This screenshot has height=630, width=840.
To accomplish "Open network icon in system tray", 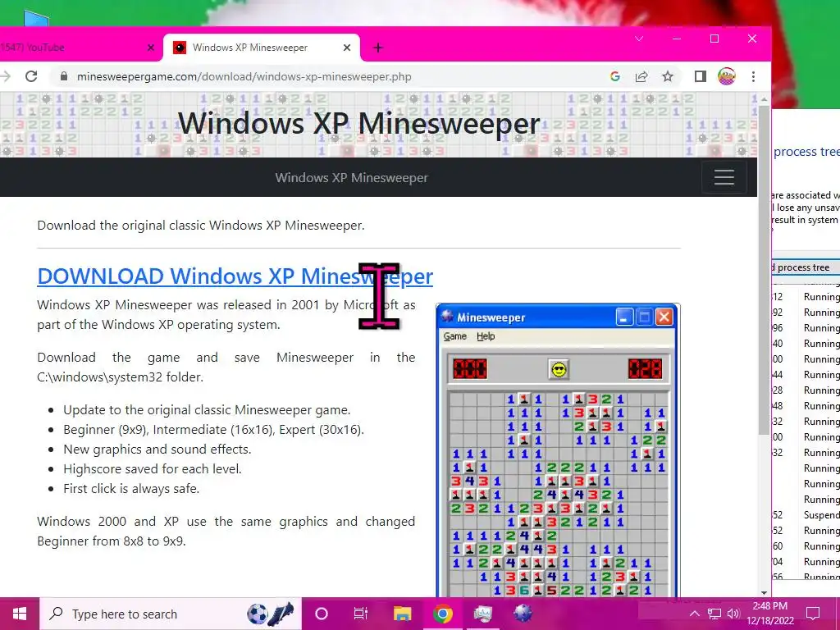I will tap(714, 614).
